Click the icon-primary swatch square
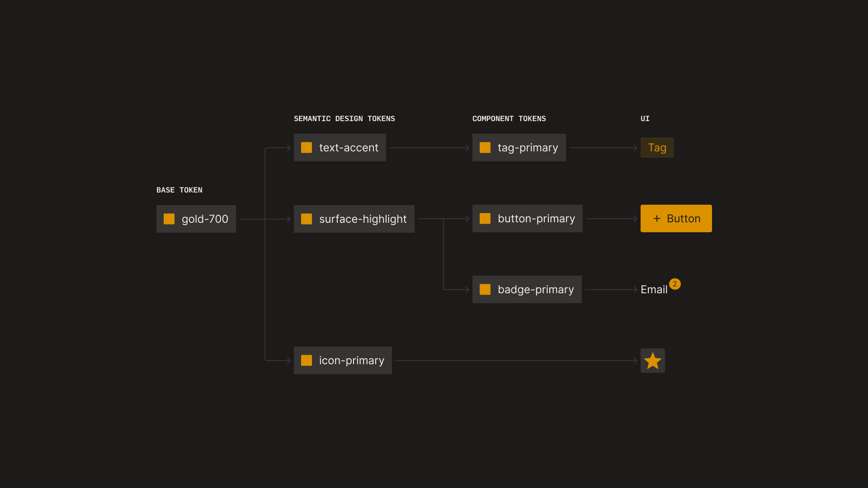The width and height of the screenshot is (868, 488). (307, 361)
